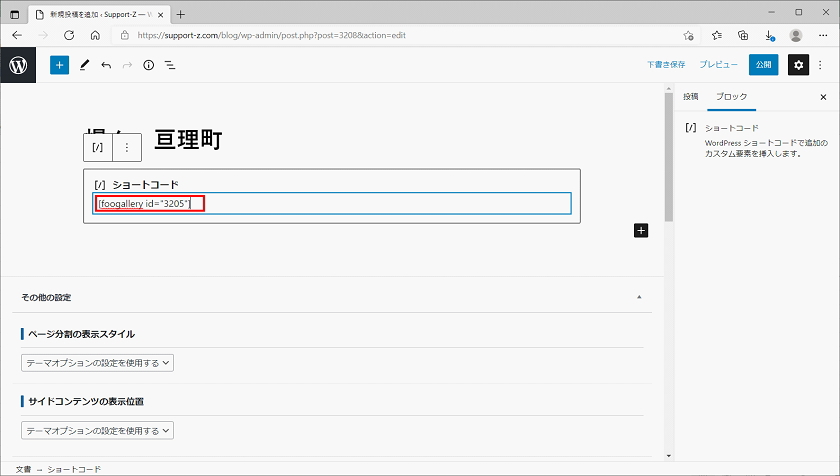This screenshot has width=840, height=476.
Task: Toggle the settings gear sidebar
Action: tap(797, 65)
